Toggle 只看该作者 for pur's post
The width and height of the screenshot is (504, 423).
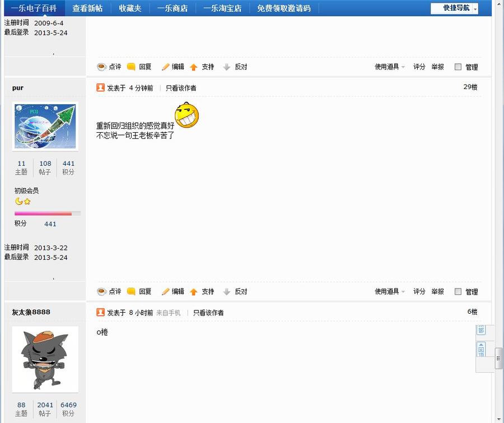[180, 87]
